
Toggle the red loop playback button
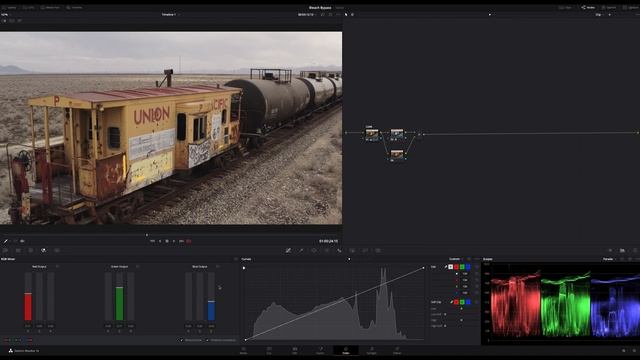(189, 241)
